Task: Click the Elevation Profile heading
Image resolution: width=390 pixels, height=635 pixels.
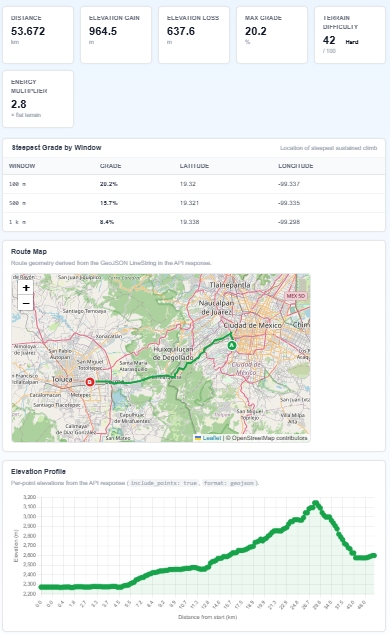Action: click(38, 471)
